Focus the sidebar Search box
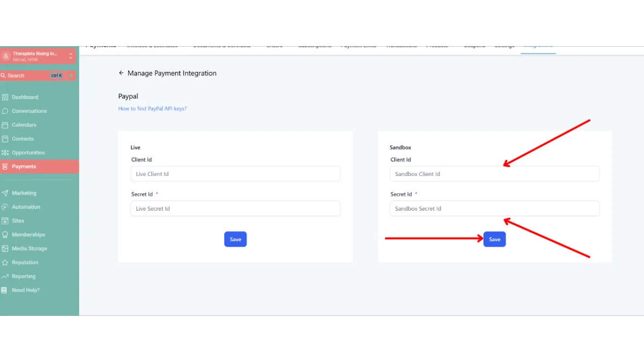Screen dimensions: 644x362 tap(32, 76)
